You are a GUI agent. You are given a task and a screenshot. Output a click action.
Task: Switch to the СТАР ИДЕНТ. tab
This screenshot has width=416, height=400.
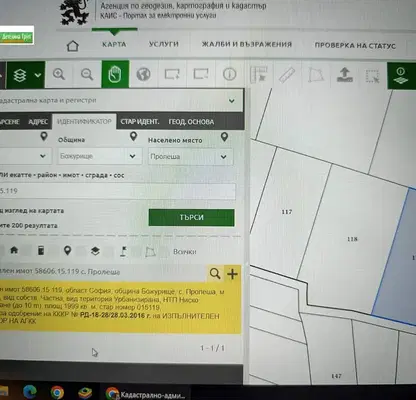pos(139,122)
